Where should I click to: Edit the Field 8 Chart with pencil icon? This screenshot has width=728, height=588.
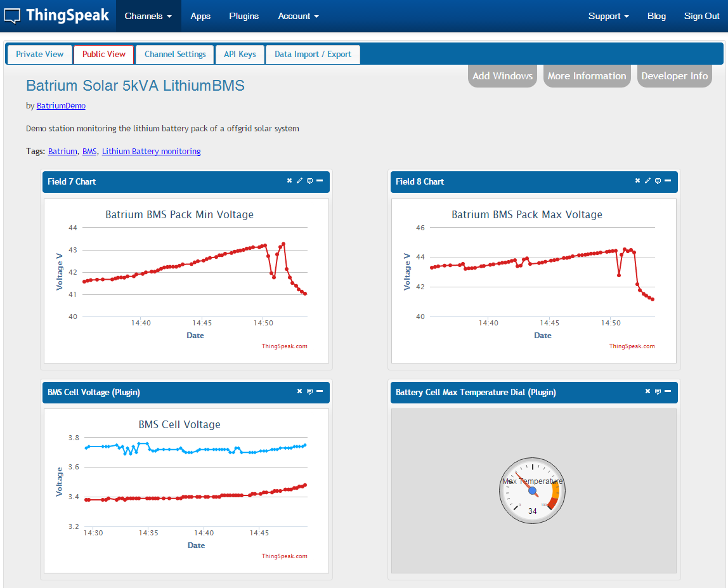647,181
